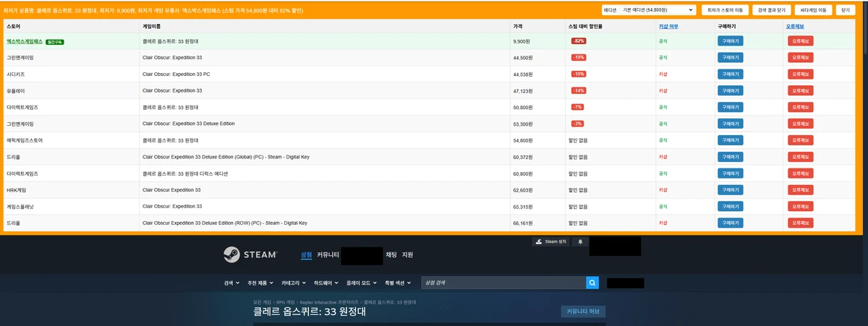The height and width of the screenshot is (326, 868).
Task: Click the Clair Obscur: Expedition 33 PC name
Action: (x=176, y=74)
